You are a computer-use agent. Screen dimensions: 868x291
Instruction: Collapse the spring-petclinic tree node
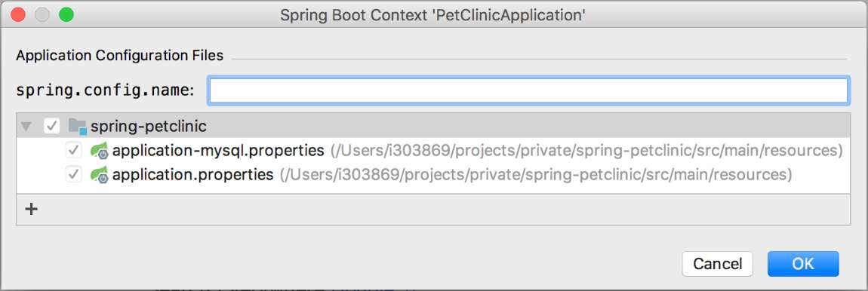tap(26, 127)
